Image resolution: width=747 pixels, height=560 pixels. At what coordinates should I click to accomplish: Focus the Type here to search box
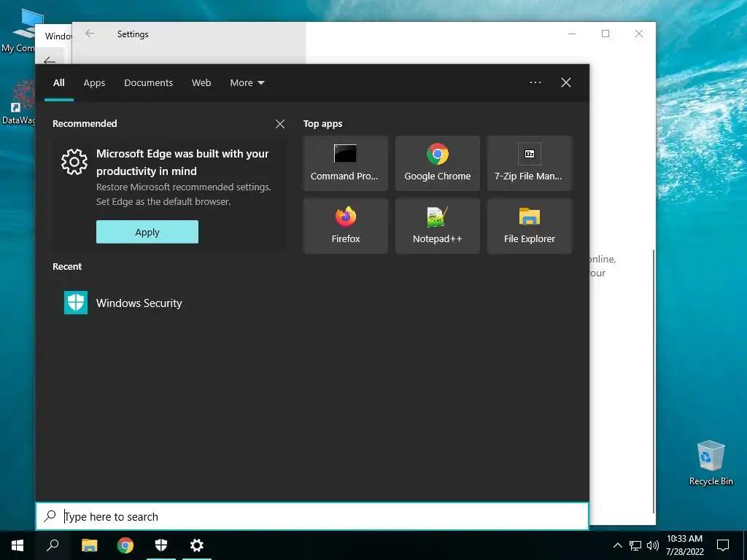click(x=312, y=516)
